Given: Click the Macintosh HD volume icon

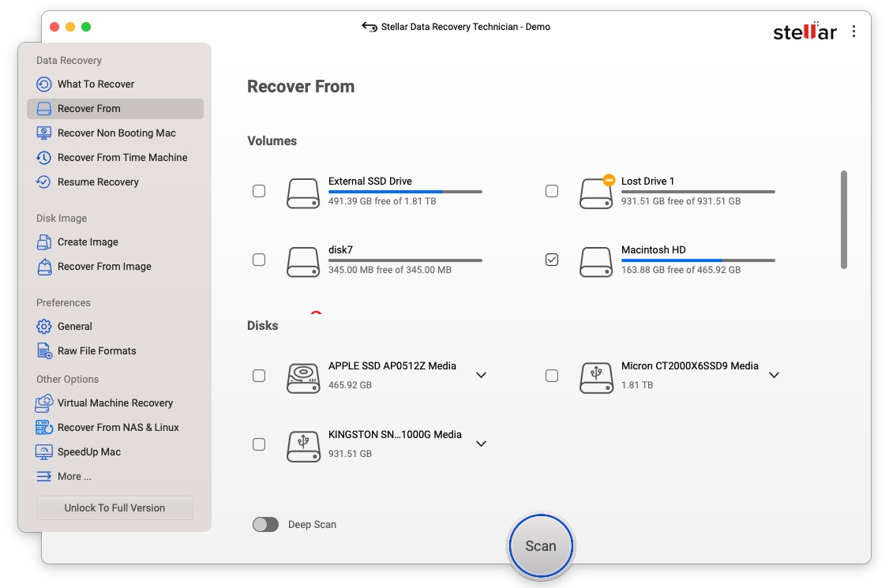Looking at the screenshot, I should click(596, 262).
